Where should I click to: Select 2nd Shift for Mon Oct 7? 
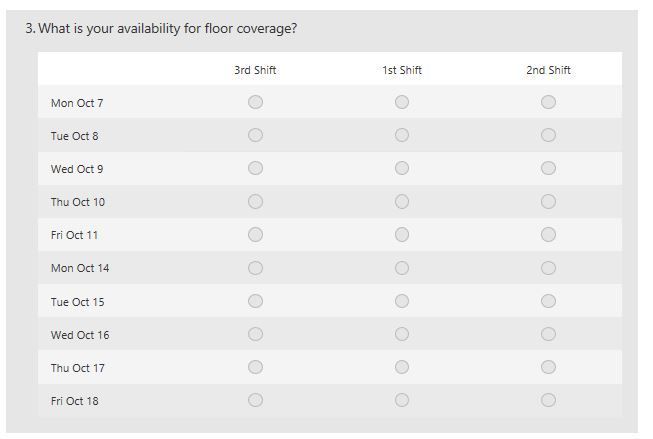pos(548,102)
